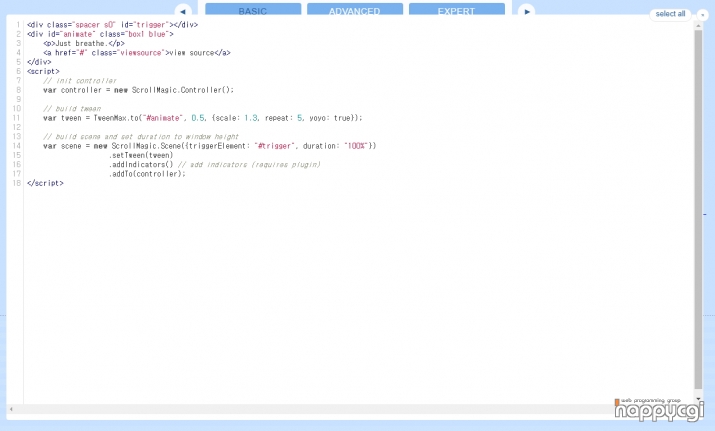
Task: Go to next example with right arrow
Action: pos(527,11)
